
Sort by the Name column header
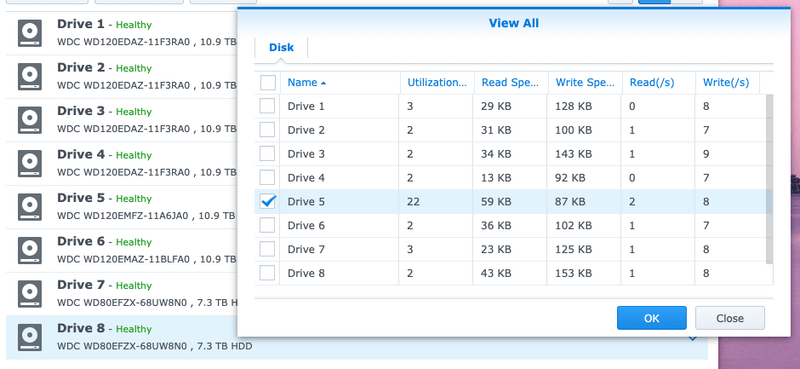point(340,83)
